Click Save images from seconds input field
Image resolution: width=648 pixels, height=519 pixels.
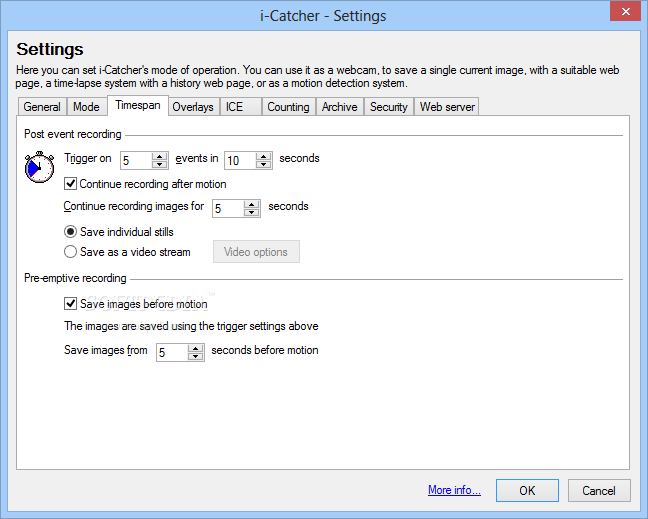coord(173,352)
